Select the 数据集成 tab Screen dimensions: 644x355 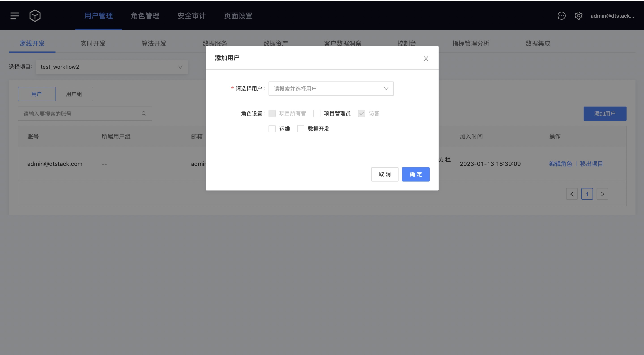(x=538, y=43)
